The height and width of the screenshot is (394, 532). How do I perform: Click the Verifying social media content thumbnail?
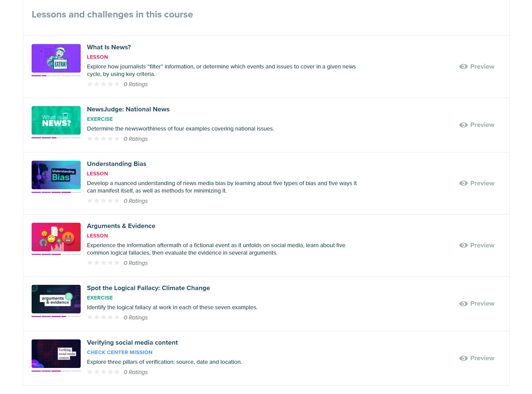(x=56, y=354)
